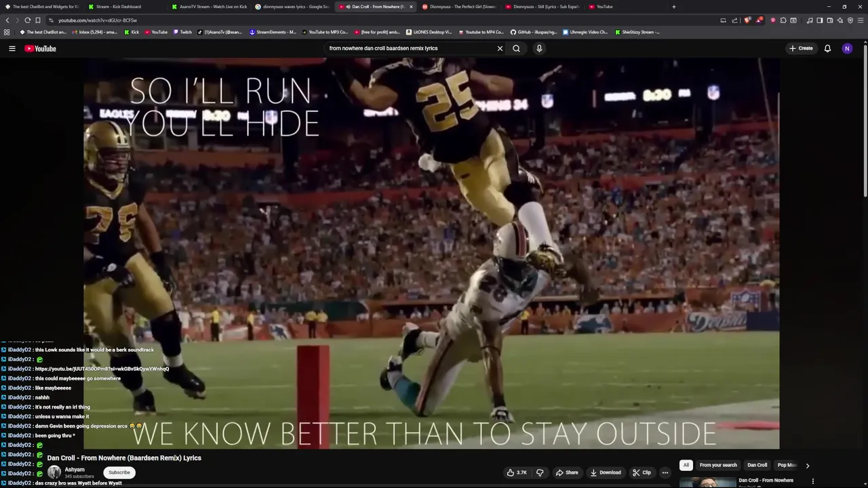Switch to the AsanoTV Stream Kick tab

[x=209, y=7]
